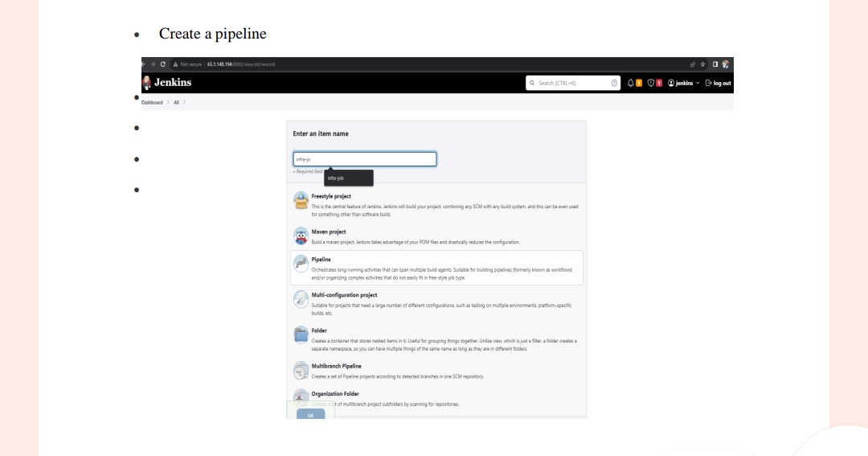This screenshot has height=456, width=868.
Task: Click the browser address bar URL
Action: 241,64
